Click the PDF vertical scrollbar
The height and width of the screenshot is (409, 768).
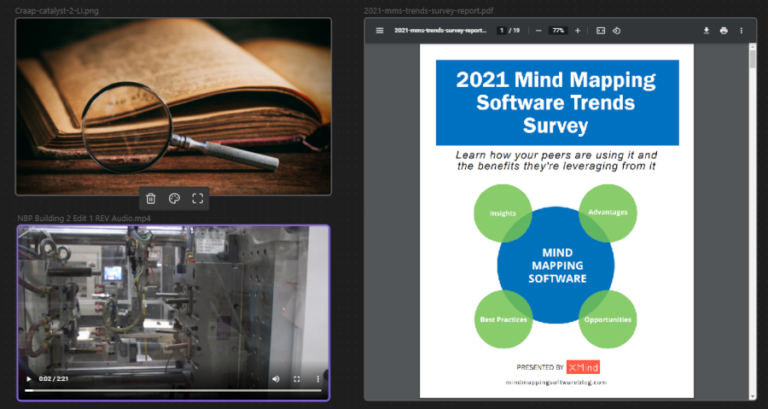tap(752, 200)
